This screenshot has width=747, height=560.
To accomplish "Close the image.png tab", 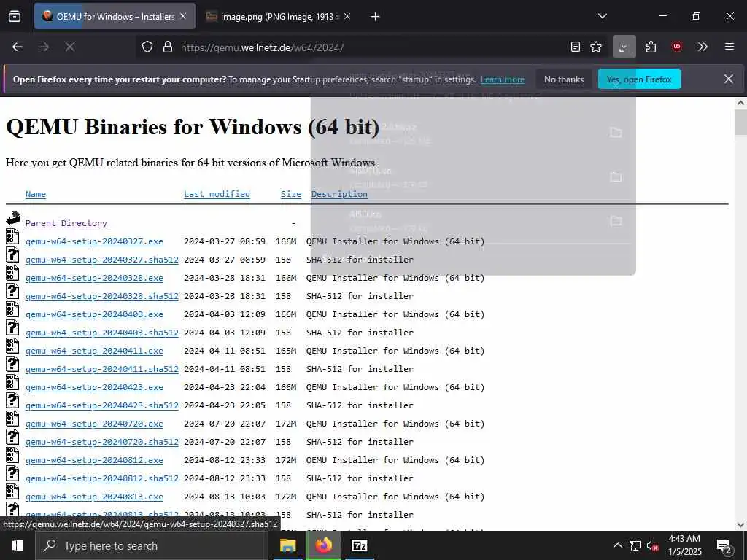I will tap(347, 16).
